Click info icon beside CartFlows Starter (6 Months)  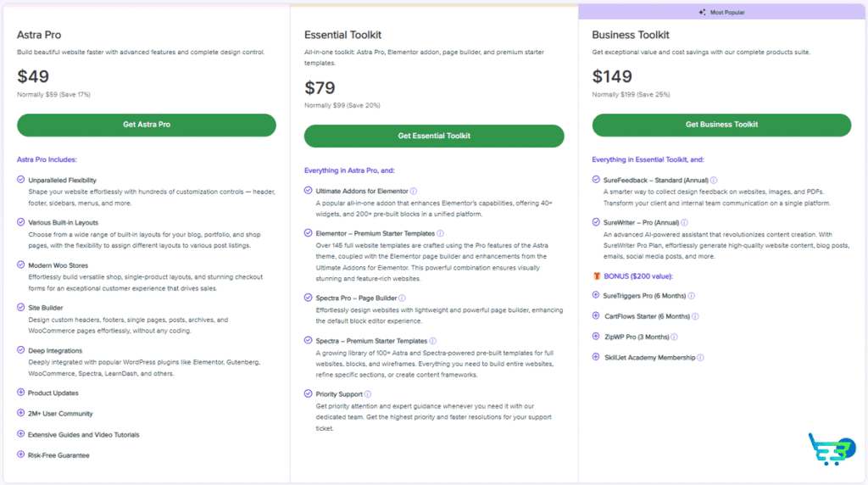[x=695, y=316]
